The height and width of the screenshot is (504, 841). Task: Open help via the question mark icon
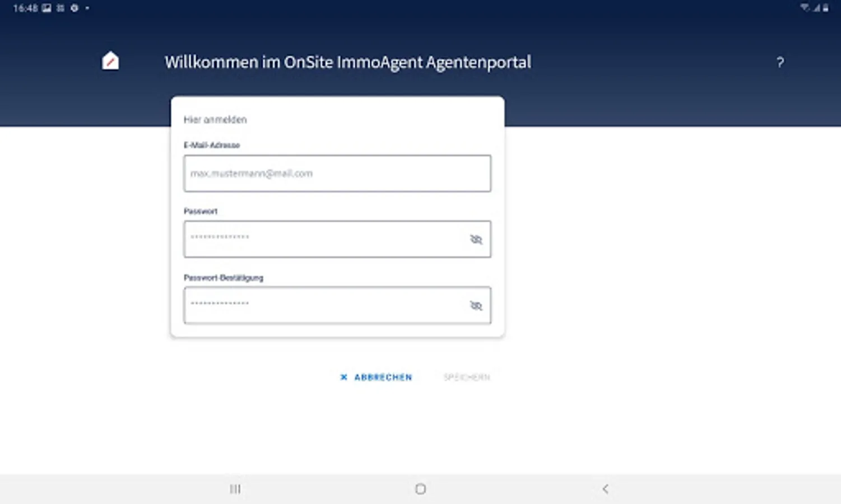780,62
